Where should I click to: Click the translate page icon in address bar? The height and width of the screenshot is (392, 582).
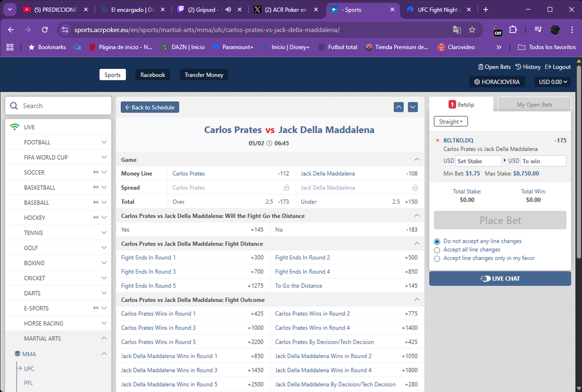(x=456, y=30)
